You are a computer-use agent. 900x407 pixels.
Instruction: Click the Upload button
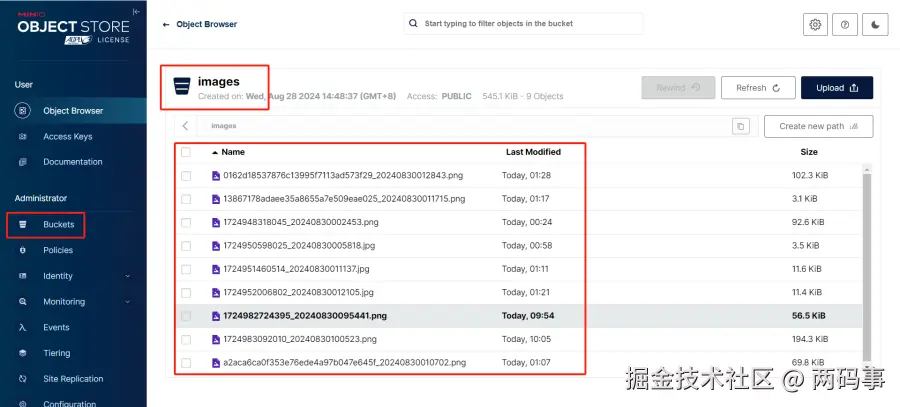click(x=837, y=88)
